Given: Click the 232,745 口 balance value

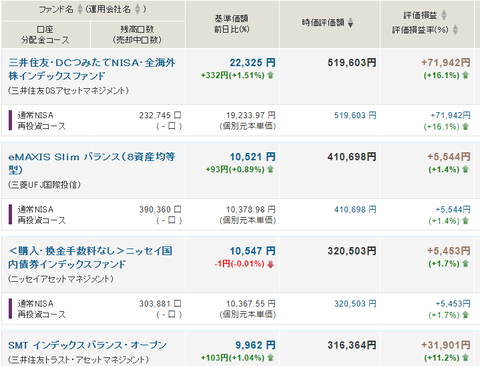Looking at the screenshot, I should [160, 115].
